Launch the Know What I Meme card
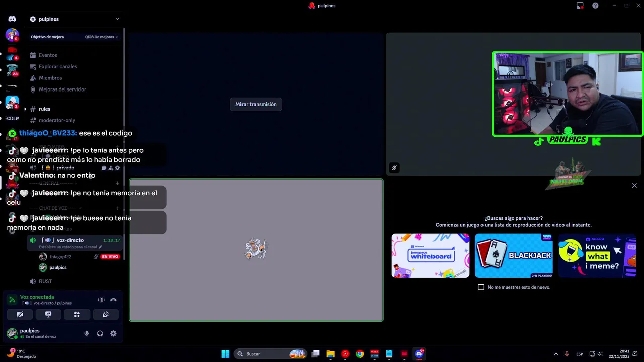Screen dimensions: 644x362 tap(597, 255)
